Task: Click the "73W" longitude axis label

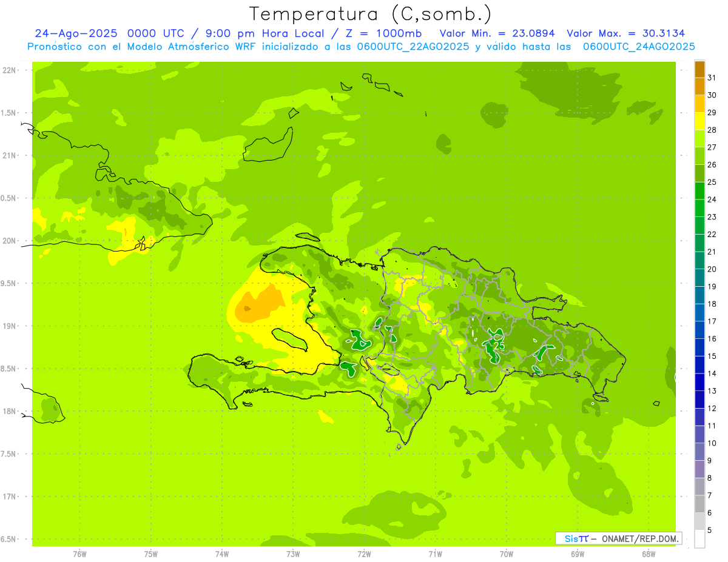Action: (293, 554)
